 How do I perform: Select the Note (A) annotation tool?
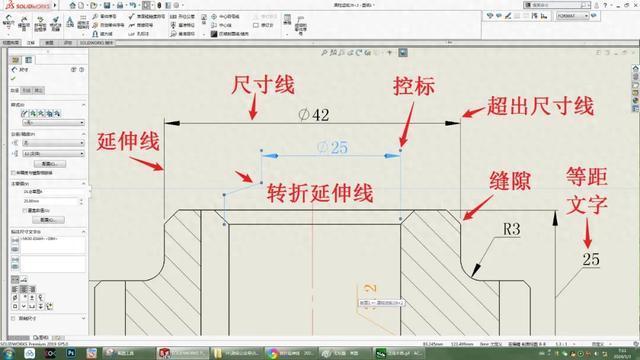point(70,22)
